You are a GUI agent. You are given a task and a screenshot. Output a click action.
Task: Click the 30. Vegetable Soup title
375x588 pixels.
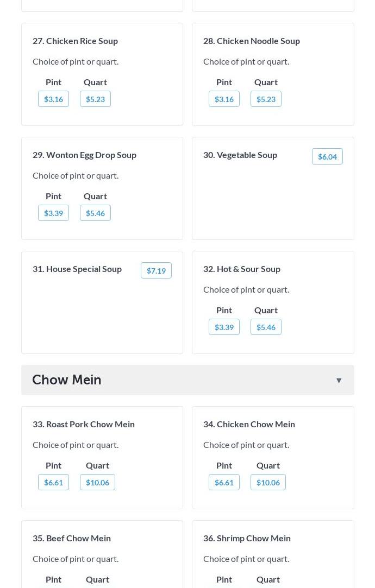(x=240, y=154)
